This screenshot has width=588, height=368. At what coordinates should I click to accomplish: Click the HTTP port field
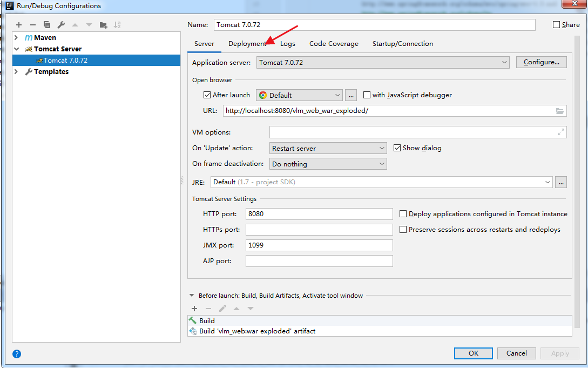coord(319,214)
